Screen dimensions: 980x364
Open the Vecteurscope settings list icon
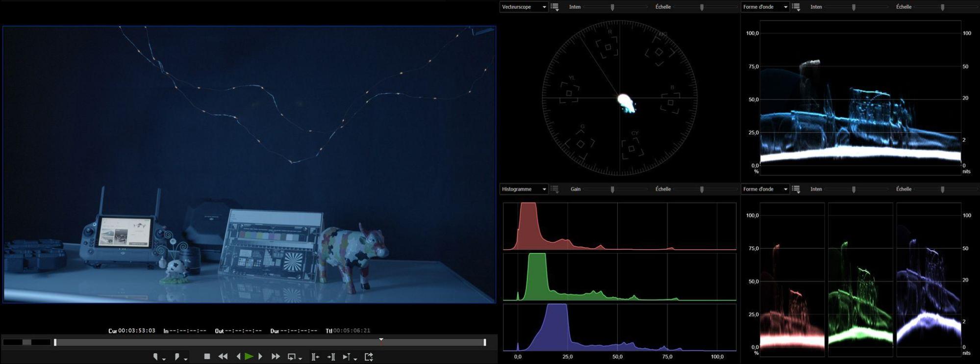click(x=554, y=7)
